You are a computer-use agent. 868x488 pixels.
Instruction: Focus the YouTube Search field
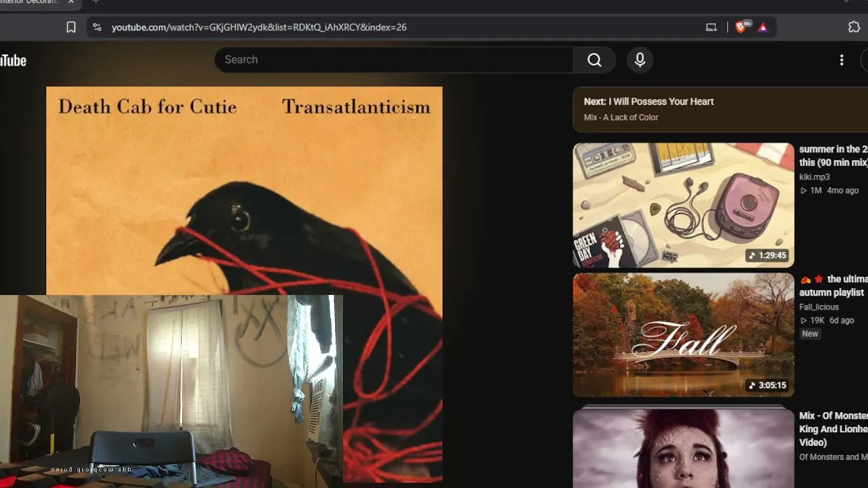click(x=394, y=60)
